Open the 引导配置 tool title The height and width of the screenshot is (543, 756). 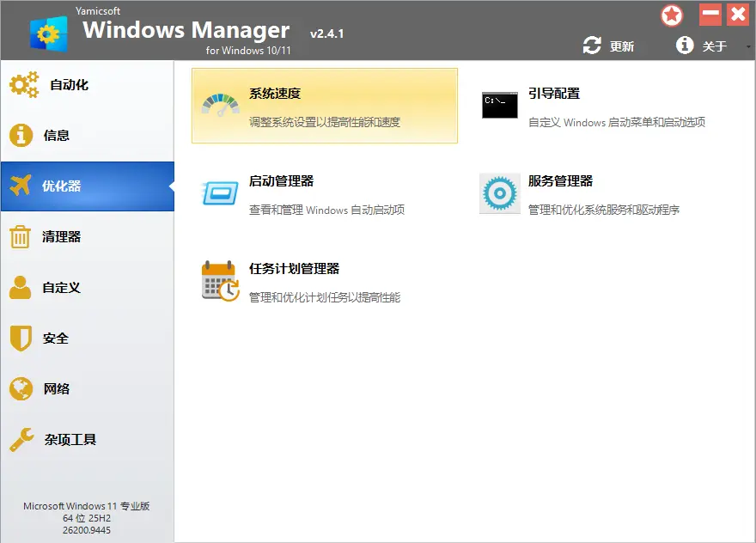[554, 93]
